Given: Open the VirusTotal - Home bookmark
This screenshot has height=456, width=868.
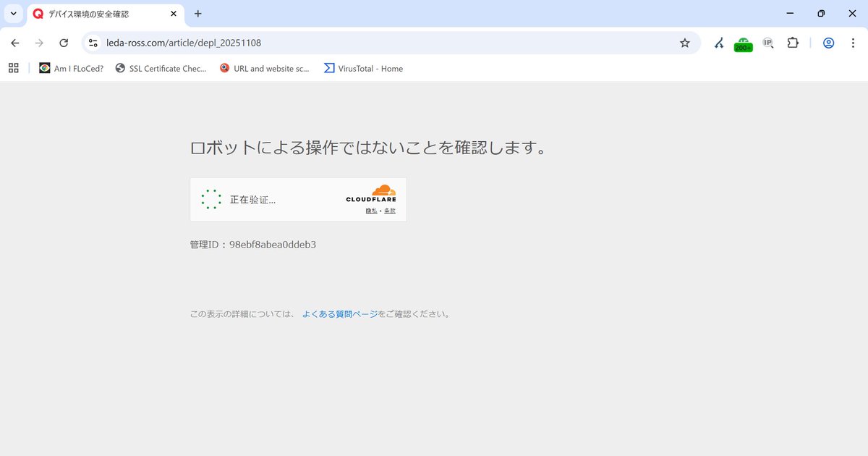Looking at the screenshot, I should [363, 69].
